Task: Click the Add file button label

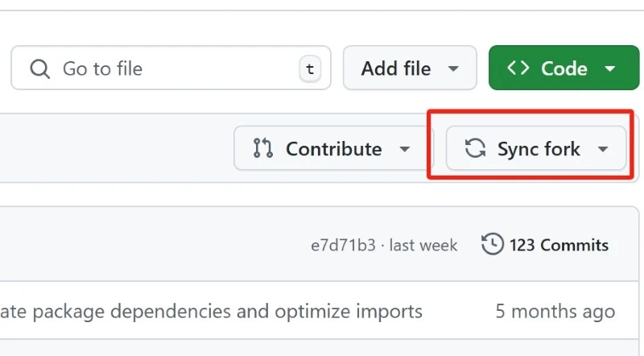Action: (396, 68)
